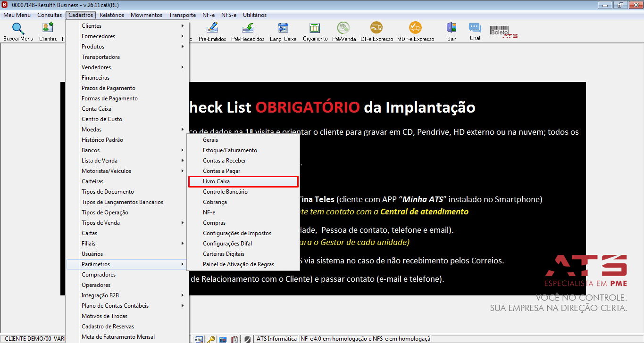Open the MDF-e Expresso icon
The image size is (644, 343).
[416, 32]
